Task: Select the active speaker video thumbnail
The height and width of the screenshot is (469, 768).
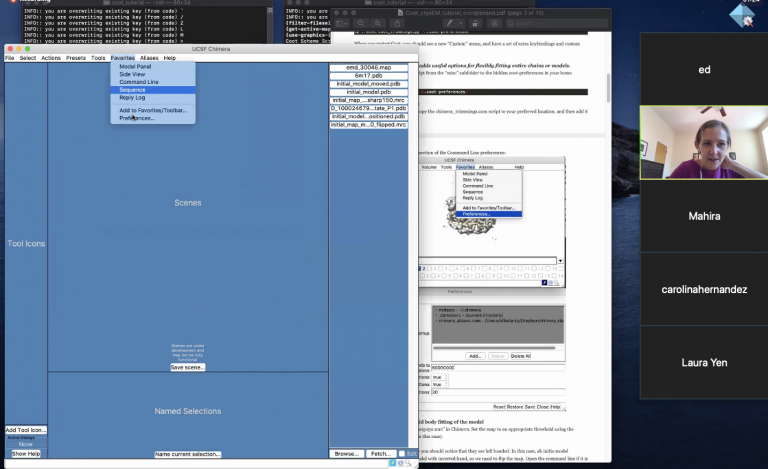Action: click(x=704, y=142)
